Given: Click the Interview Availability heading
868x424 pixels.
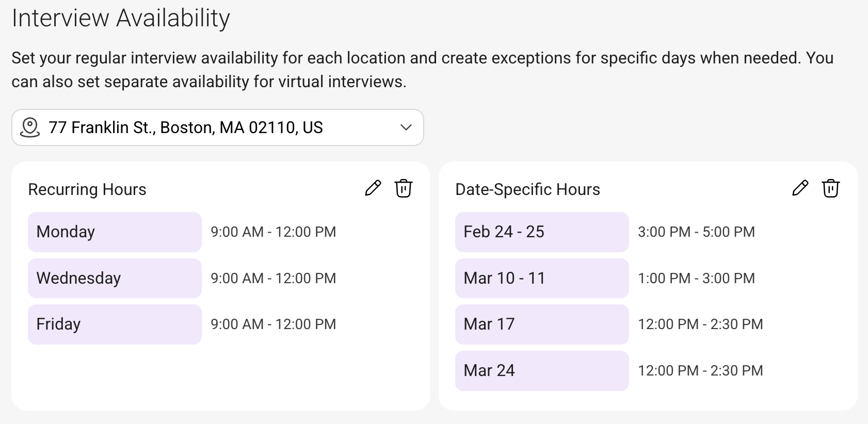Looking at the screenshot, I should coord(121,19).
